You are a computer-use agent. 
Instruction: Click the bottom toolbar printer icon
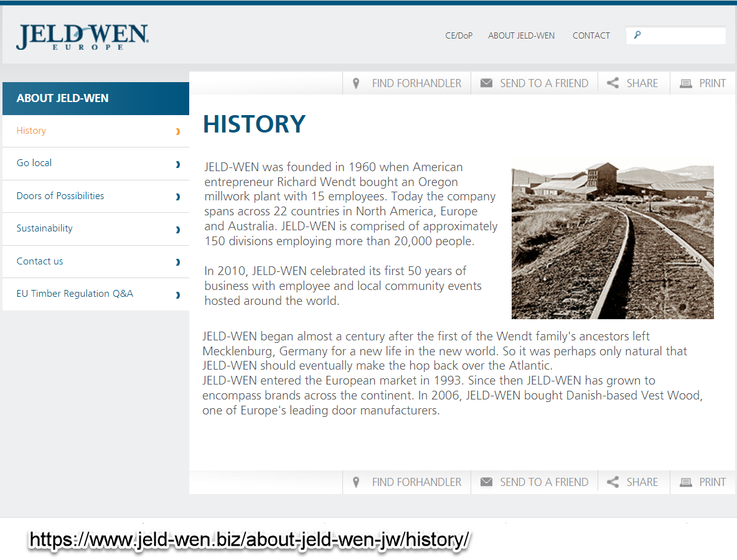coord(686,482)
